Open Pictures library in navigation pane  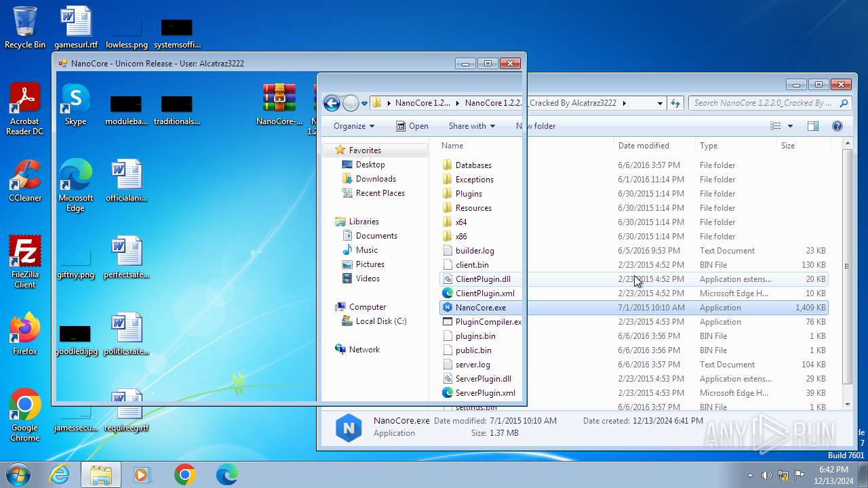[x=370, y=264]
